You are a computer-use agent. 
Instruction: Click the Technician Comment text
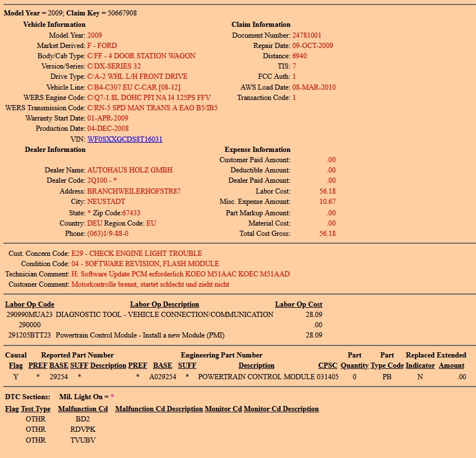tap(180, 274)
